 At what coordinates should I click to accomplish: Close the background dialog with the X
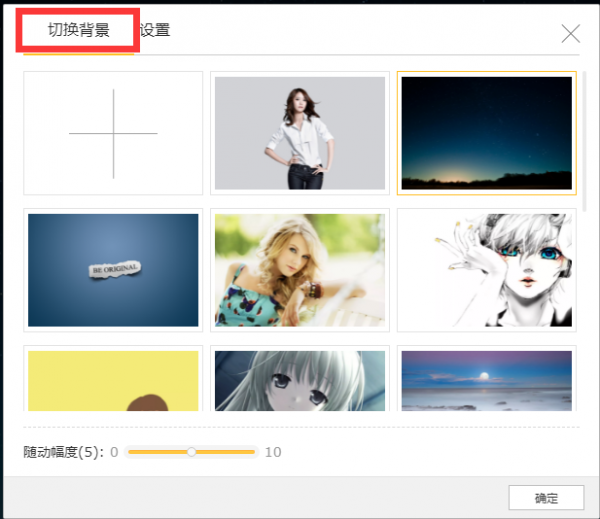571,33
